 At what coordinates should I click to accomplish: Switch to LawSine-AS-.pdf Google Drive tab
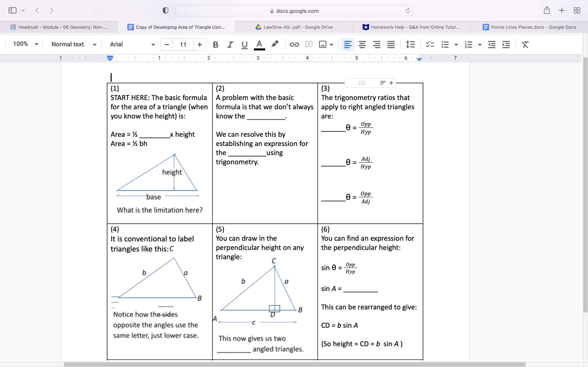[x=294, y=27]
